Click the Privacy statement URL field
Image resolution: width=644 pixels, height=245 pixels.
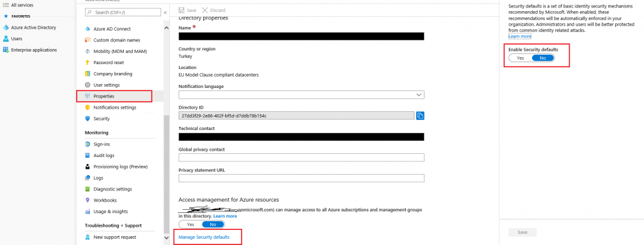coord(301,178)
